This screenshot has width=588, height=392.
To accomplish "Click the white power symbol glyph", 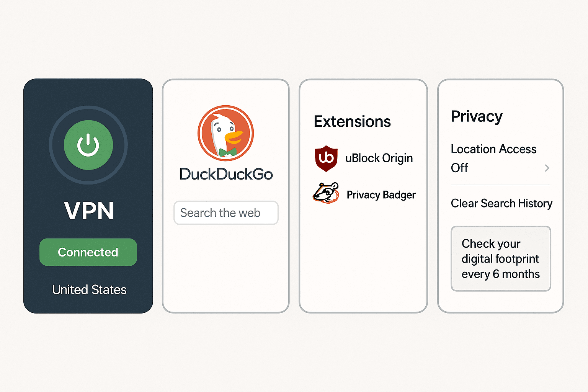I will click(x=88, y=145).
